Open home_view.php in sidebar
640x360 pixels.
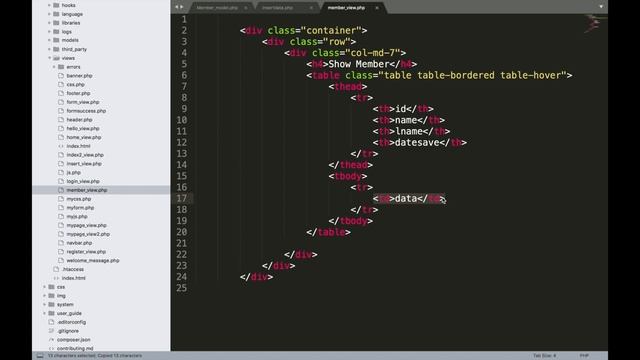tap(84, 138)
